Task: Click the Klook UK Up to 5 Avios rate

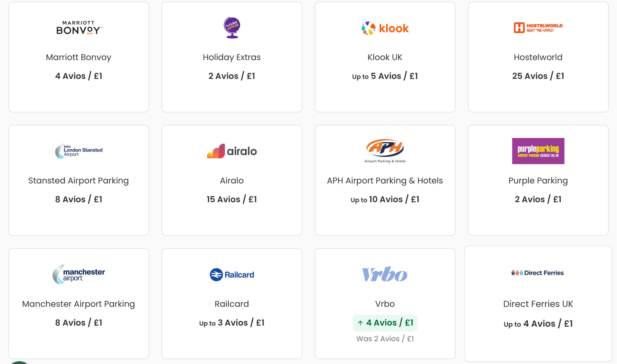Action: pyautogui.click(x=385, y=76)
